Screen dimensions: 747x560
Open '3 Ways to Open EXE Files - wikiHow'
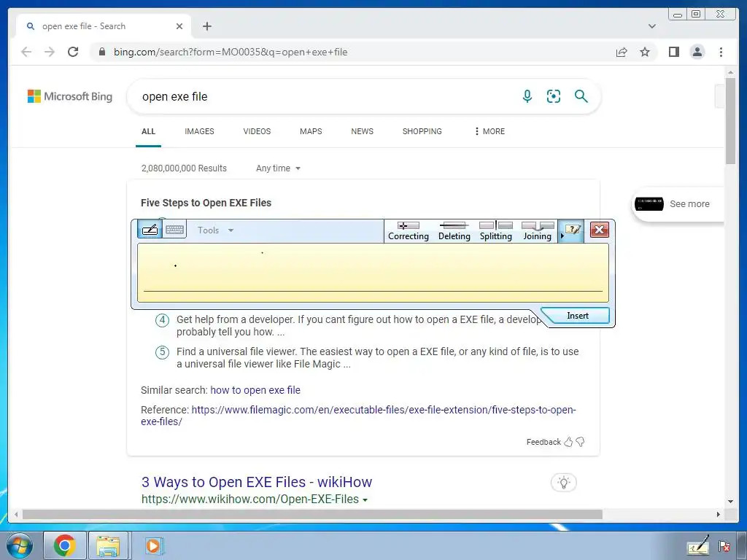[x=257, y=482]
